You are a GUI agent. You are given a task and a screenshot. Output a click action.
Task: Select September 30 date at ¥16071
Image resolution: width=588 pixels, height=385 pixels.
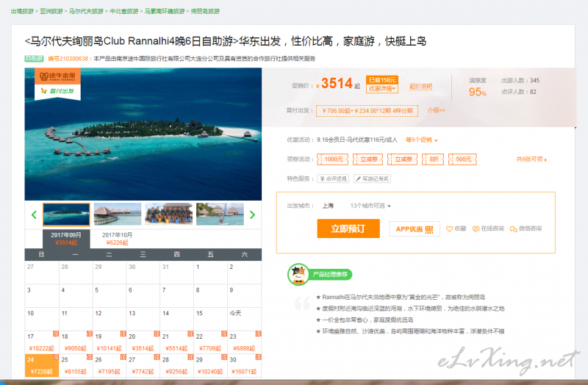245,365
